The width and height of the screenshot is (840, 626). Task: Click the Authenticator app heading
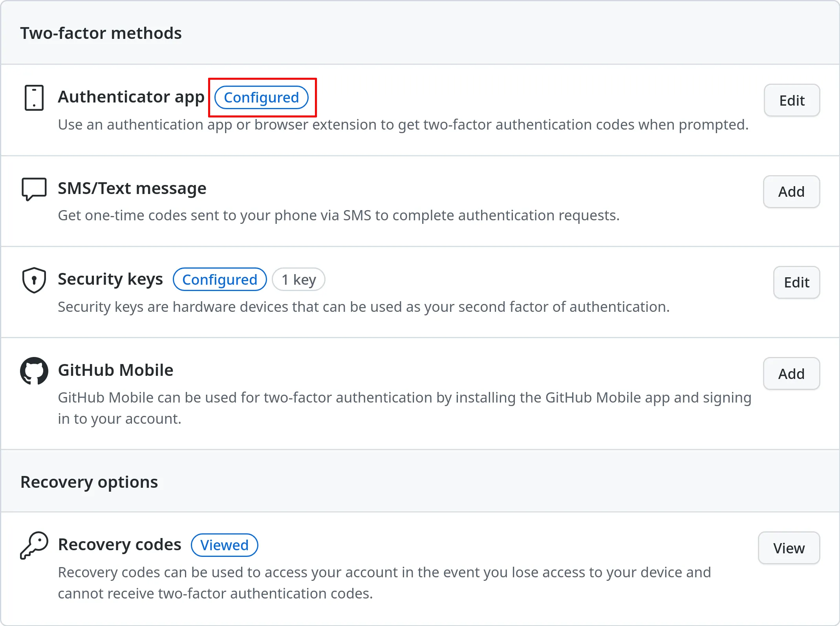(x=131, y=97)
